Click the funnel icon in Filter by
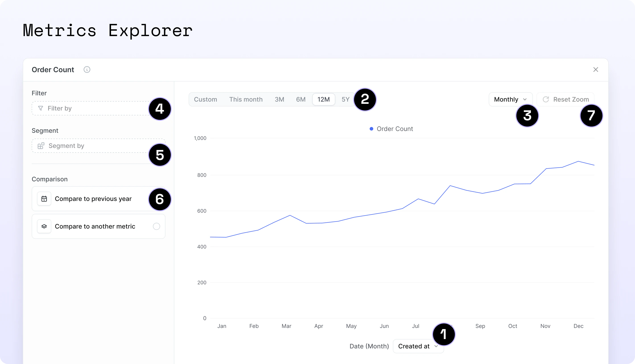The width and height of the screenshot is (635, 364). coord(41,108)
